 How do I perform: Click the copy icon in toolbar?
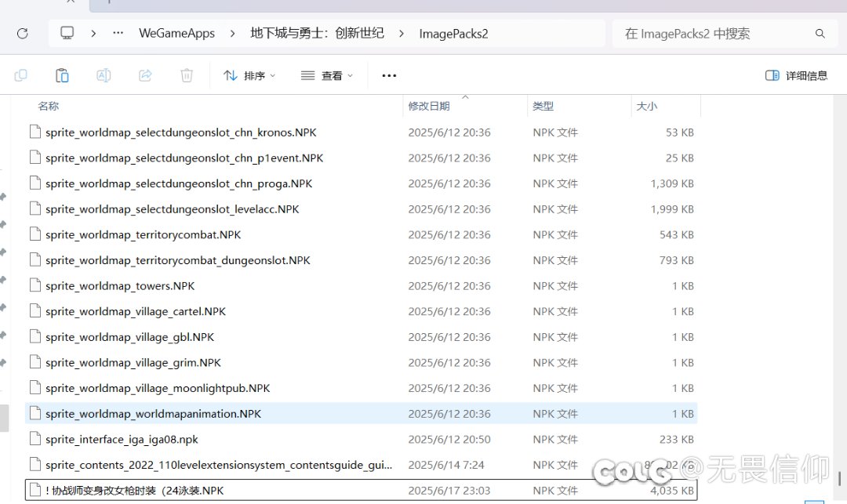(x=20, y=75)
